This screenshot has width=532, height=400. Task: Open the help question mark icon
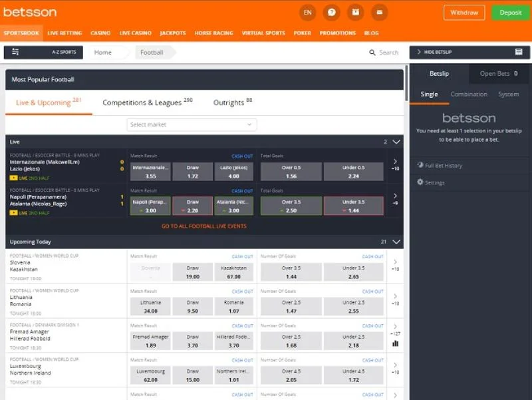click(331, 13)
